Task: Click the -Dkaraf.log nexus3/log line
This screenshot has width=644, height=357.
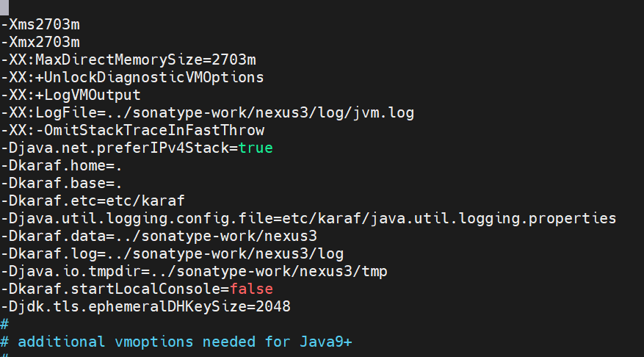Action: pyautogui.click(x=172, y=254)
